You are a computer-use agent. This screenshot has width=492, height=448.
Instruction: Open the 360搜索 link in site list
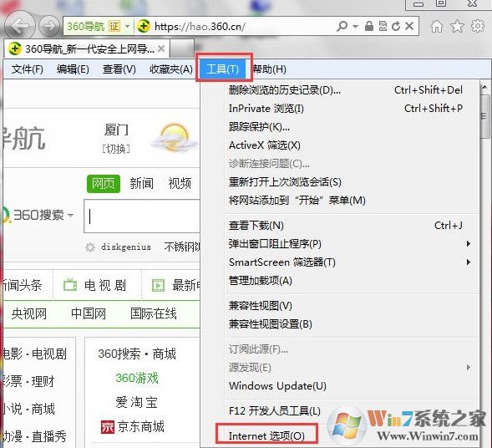click(119, 354)
